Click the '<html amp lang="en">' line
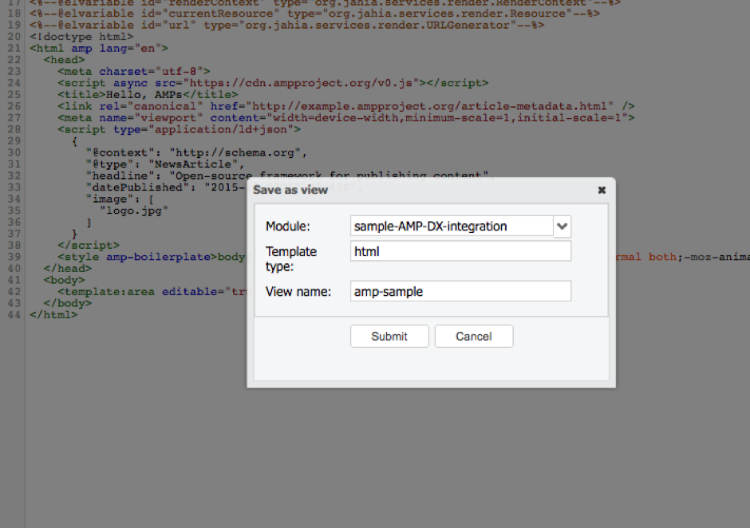 click(99, 48)
